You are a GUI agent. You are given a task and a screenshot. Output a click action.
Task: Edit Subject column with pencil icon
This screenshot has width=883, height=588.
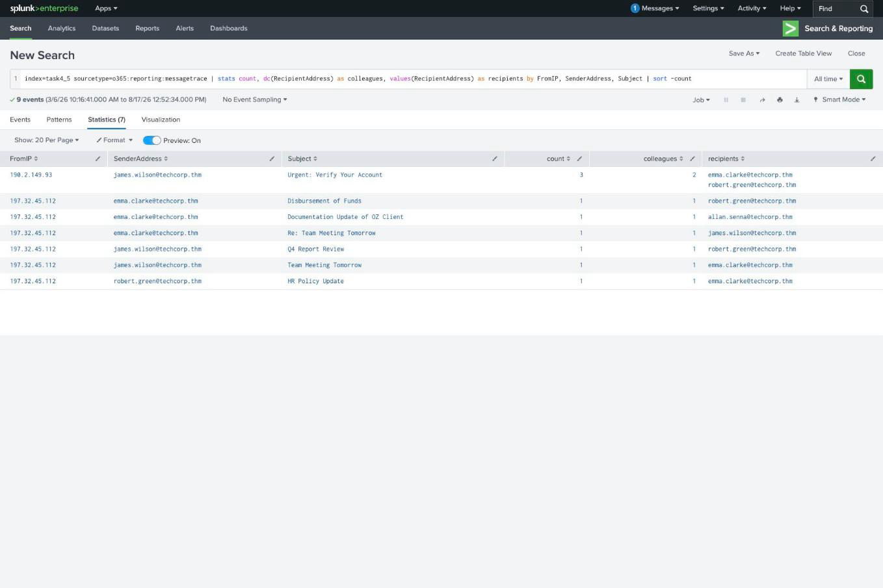[494, 159]
